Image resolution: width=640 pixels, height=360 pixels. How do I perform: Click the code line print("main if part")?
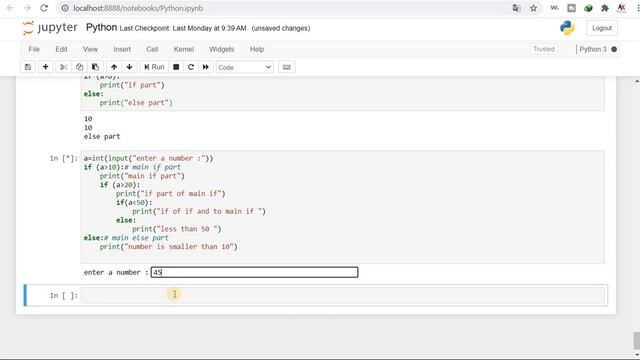(x=142, y=176)
